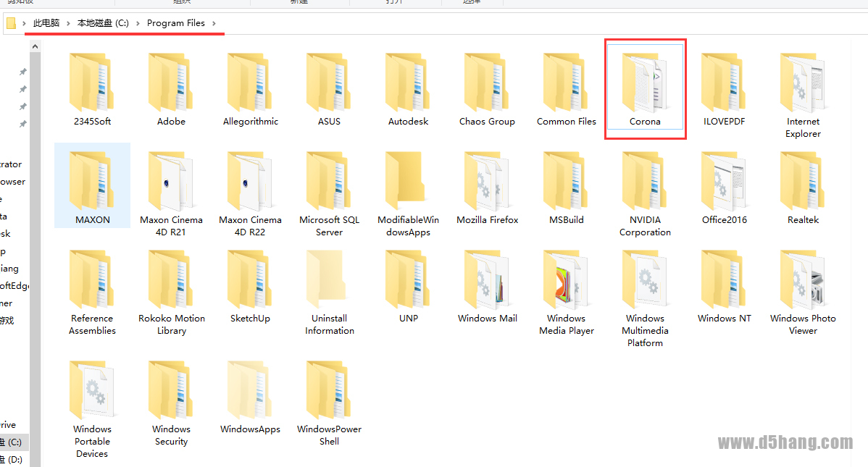Image resolution: width=868 pixels, height=467 pixels.
Task: Click the Allegorithmic folder
Action: click(x=250, y=90)
